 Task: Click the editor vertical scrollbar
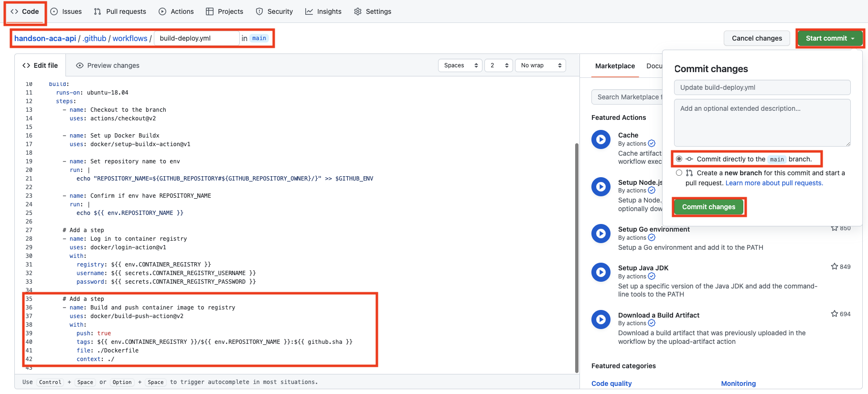click(x=577, y=258)
